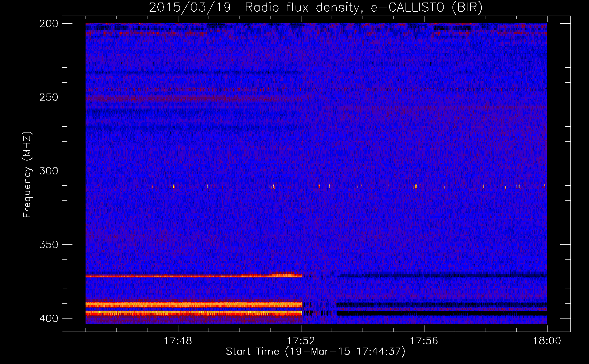Click the 350 frequency tick label
Viewport: 589px width, 364px height.
[x=49, y=245]
